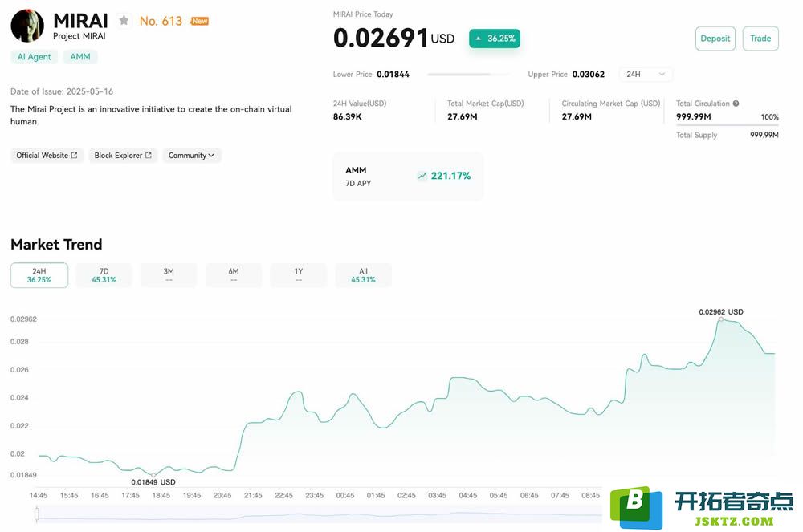
Task: Click the Total Supply 999.99M value
Action: [x=764, y=135]
